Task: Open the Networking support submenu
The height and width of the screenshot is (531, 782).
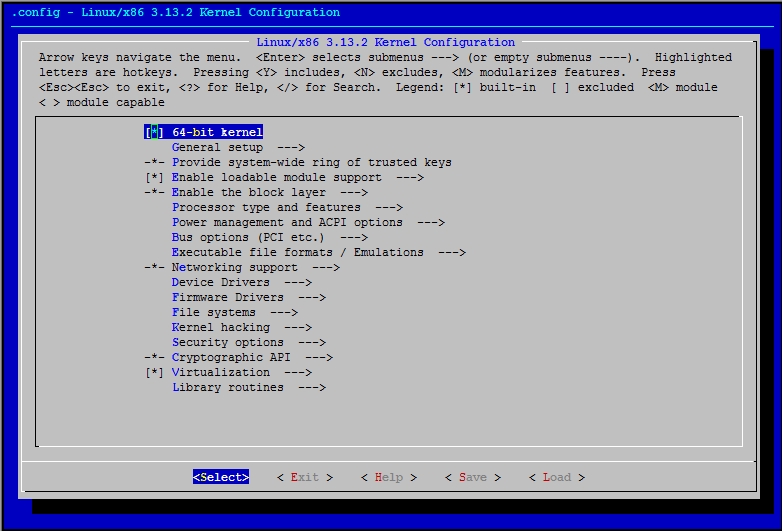Action: tap(256, 267)
